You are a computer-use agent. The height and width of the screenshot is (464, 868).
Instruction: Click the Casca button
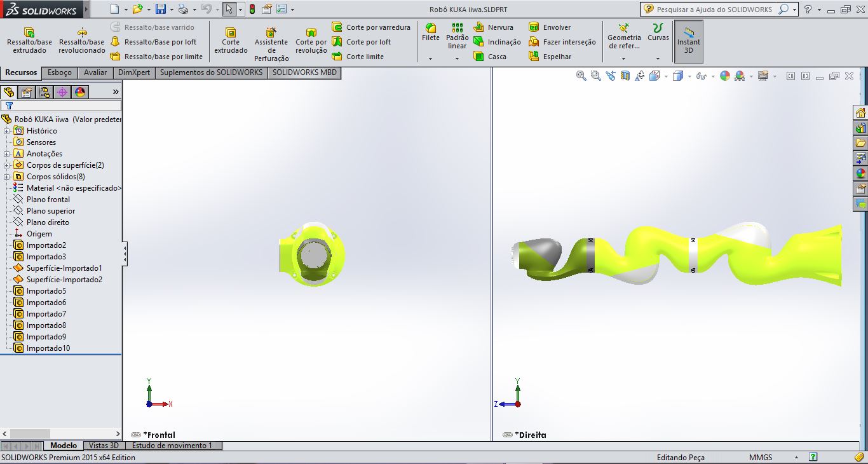(x=490, y=57)
